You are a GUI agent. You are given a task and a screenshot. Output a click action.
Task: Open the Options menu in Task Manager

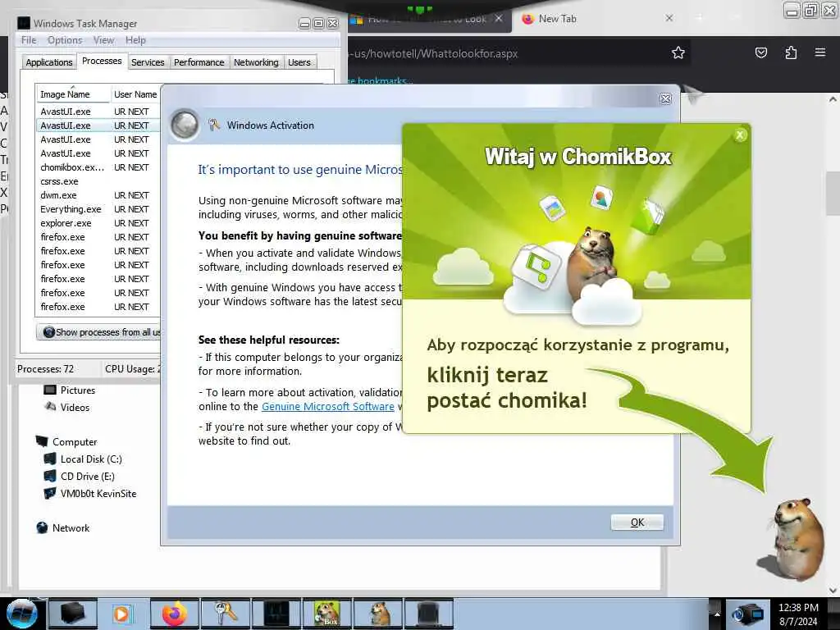click(65, 40)
